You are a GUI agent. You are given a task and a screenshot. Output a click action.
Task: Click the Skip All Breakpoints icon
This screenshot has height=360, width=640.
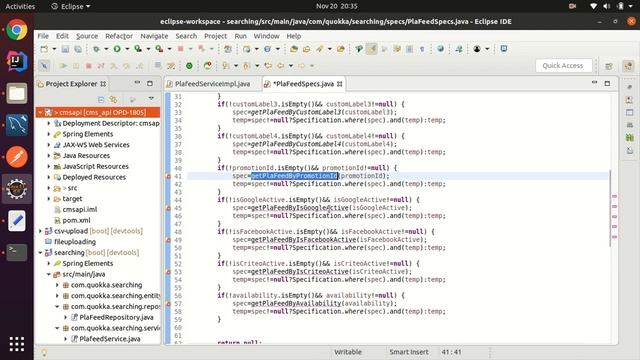(44, 66)
